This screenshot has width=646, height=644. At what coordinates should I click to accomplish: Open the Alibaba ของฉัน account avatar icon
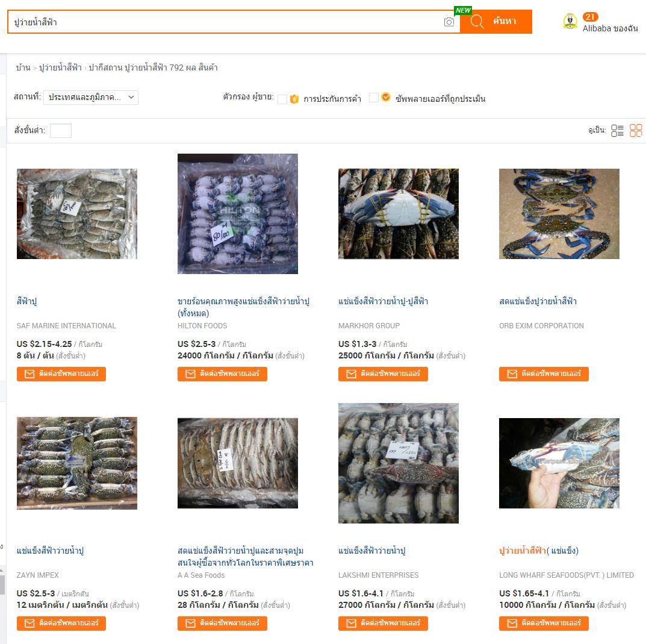(570, 22)
